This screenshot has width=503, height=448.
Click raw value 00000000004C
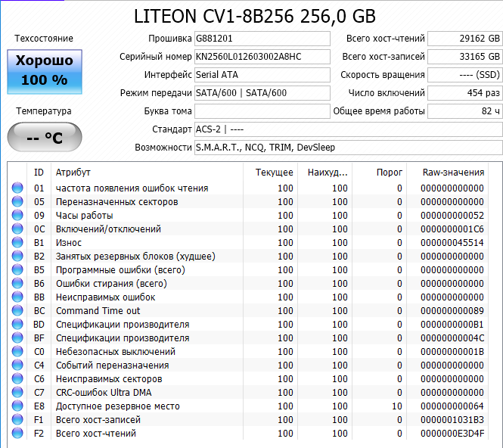pyautogui.click(x=452, y=338)
